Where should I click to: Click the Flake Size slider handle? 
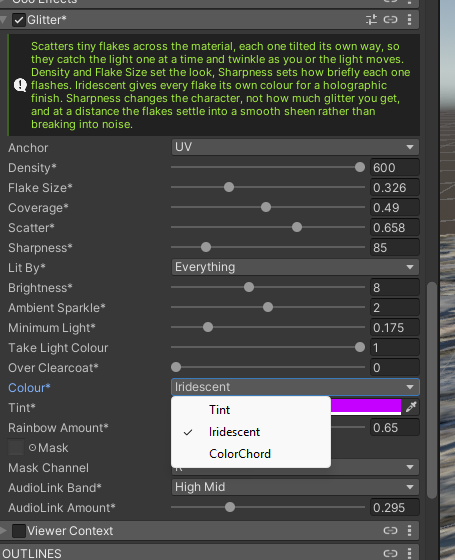click(229, 187)
